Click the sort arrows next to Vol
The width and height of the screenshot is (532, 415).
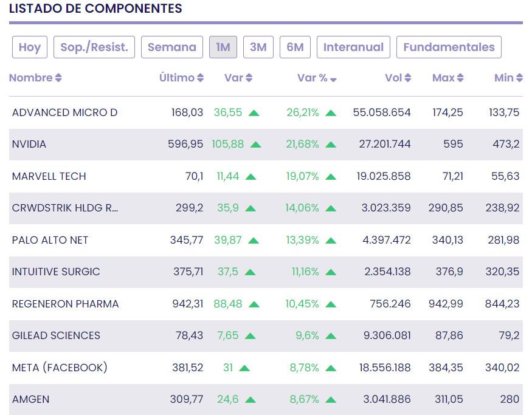pyautogui.click(x=408, y=78)
